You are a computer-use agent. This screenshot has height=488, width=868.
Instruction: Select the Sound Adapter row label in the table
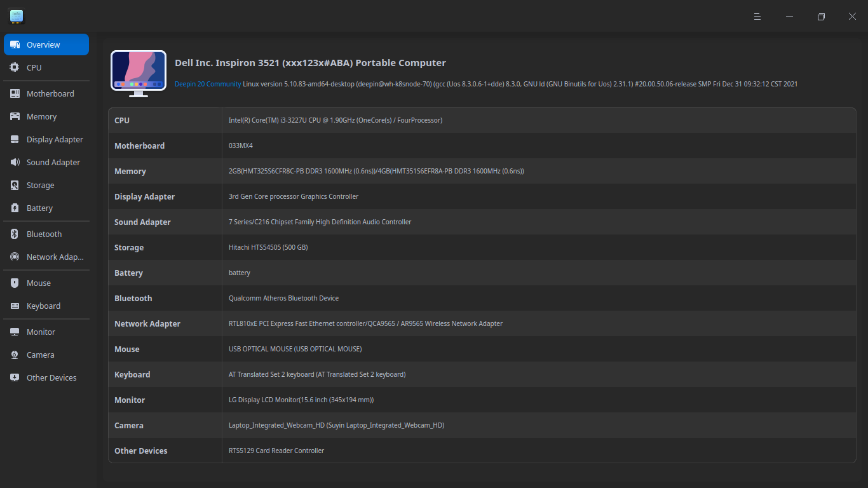(x=142, y=222)
